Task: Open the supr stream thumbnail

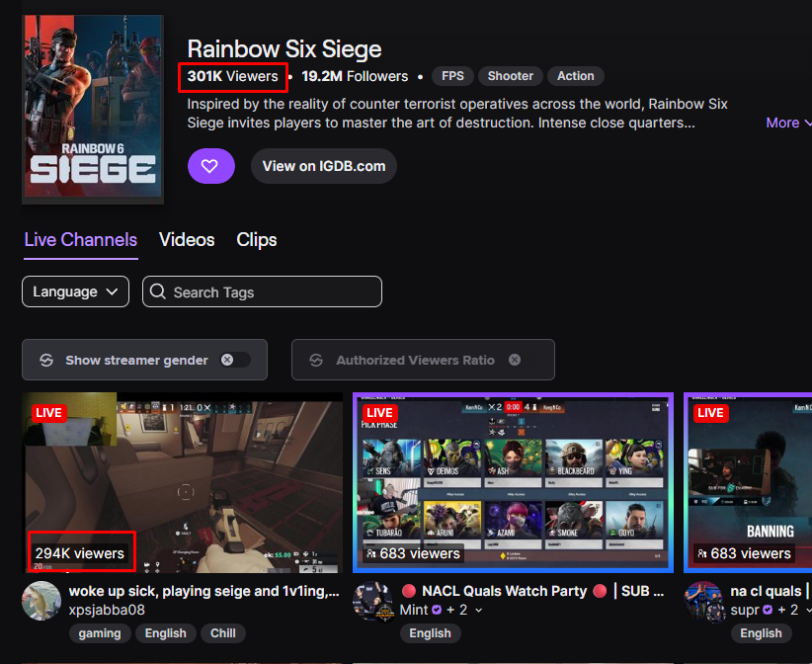Action: coord(748,482)
